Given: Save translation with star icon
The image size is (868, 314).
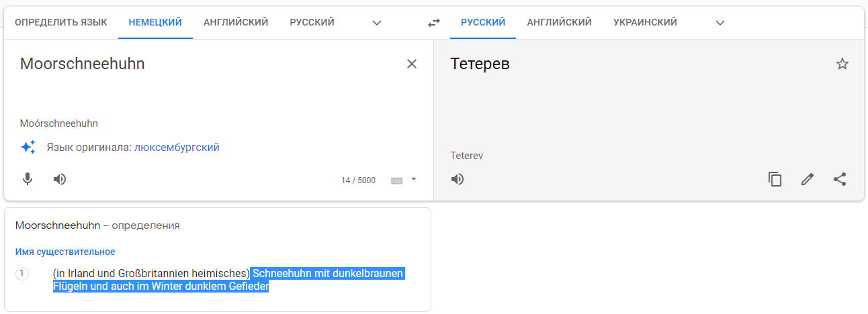Looking at the screenshot, I should pos(842,64).
